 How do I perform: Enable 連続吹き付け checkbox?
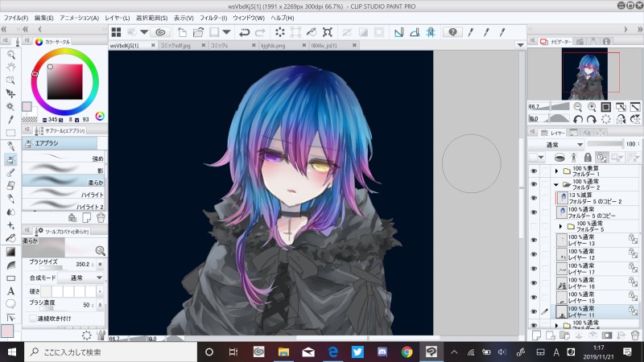pyautogui.click(x=33, y=319)
